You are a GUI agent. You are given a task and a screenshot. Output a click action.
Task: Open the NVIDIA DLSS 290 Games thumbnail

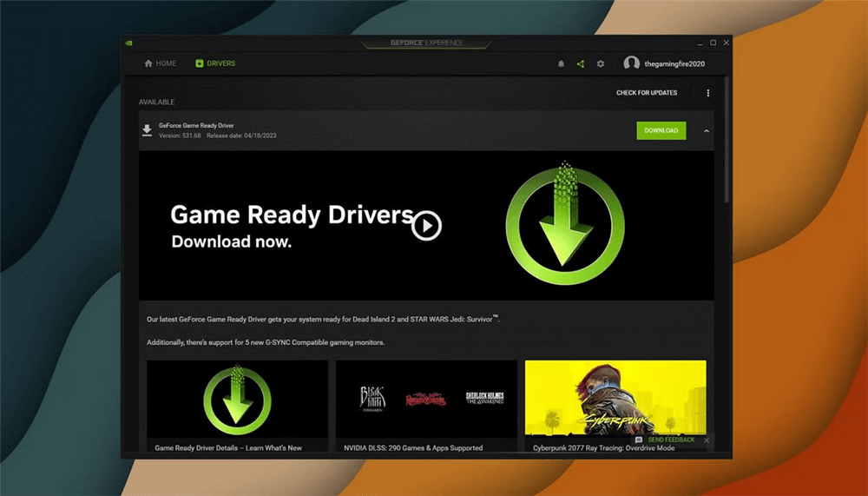pyautogui.click(x=426, y=400)
